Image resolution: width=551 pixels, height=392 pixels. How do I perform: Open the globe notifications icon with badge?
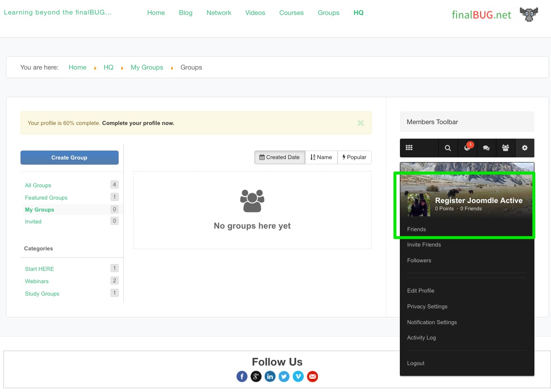pos(467,148)
